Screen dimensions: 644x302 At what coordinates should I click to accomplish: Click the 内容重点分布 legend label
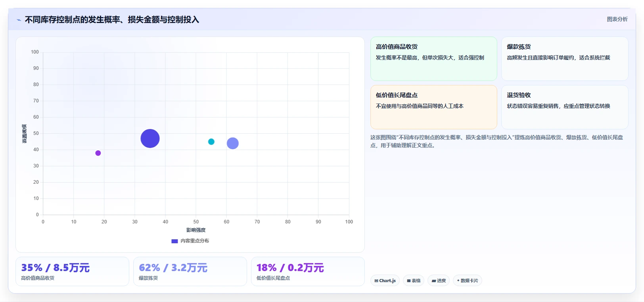tap(195, 241)
